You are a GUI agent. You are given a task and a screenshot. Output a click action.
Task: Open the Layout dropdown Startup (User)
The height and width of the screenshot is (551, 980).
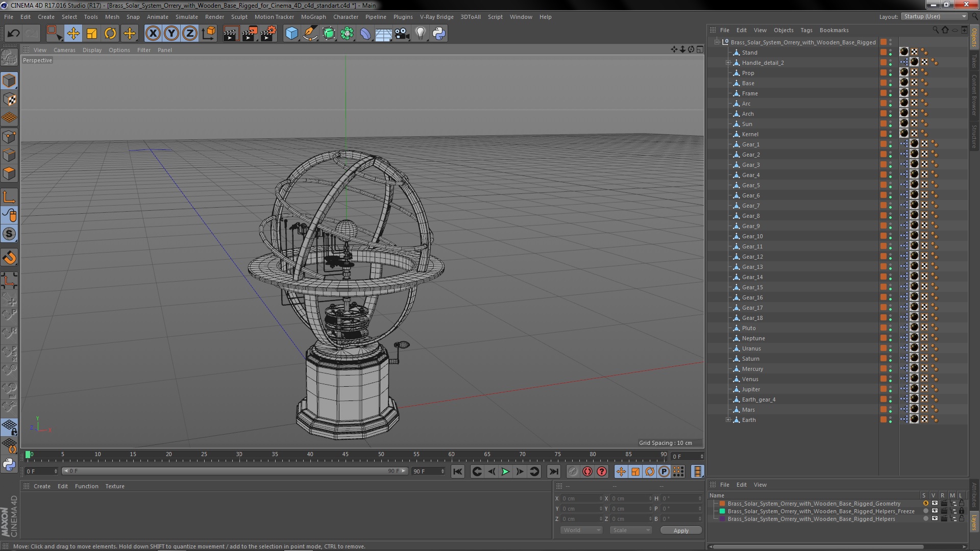(x=934, y=17)
